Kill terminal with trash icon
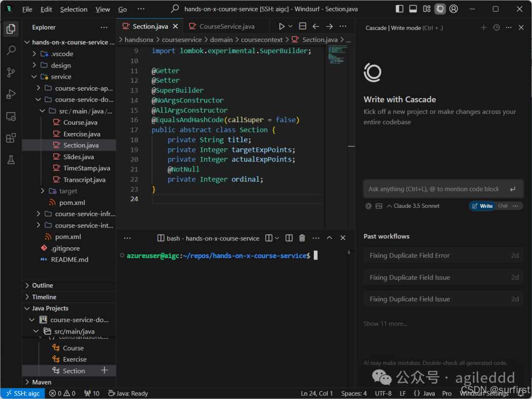The height and width of the screenshot is (399, 532). pyautogui.click(x=302, y=238)
